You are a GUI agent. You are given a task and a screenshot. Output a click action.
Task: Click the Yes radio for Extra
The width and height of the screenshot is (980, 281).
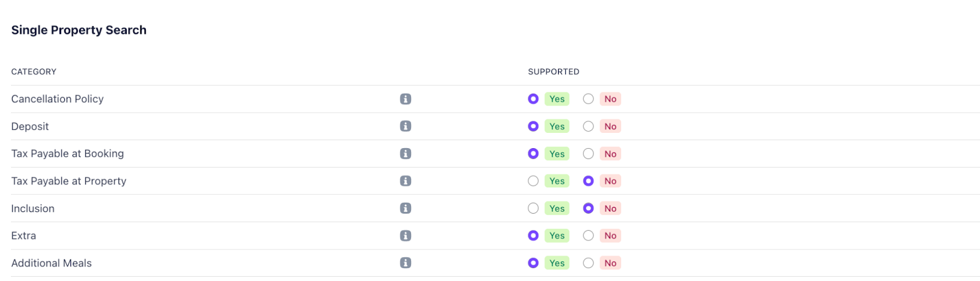[533, 236]
